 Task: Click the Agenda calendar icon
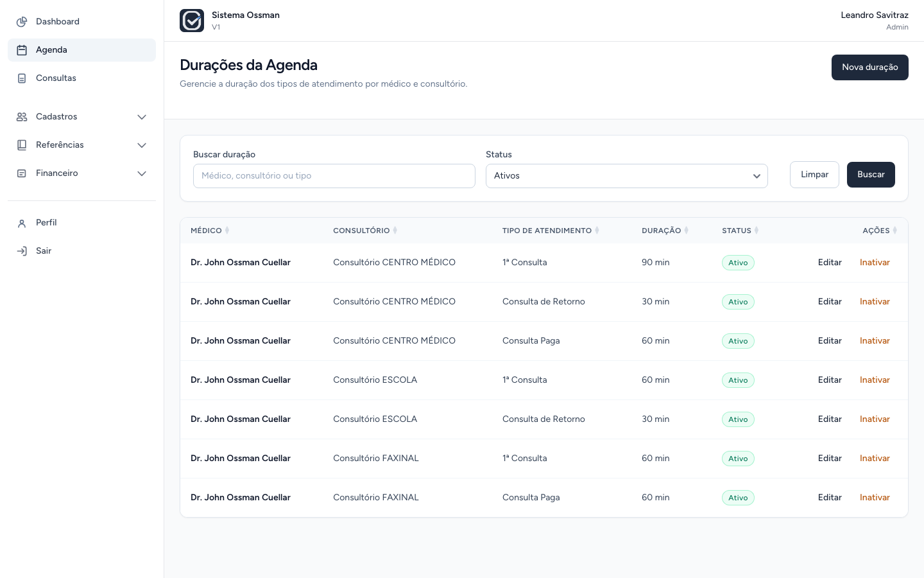[x=22, y=50]
